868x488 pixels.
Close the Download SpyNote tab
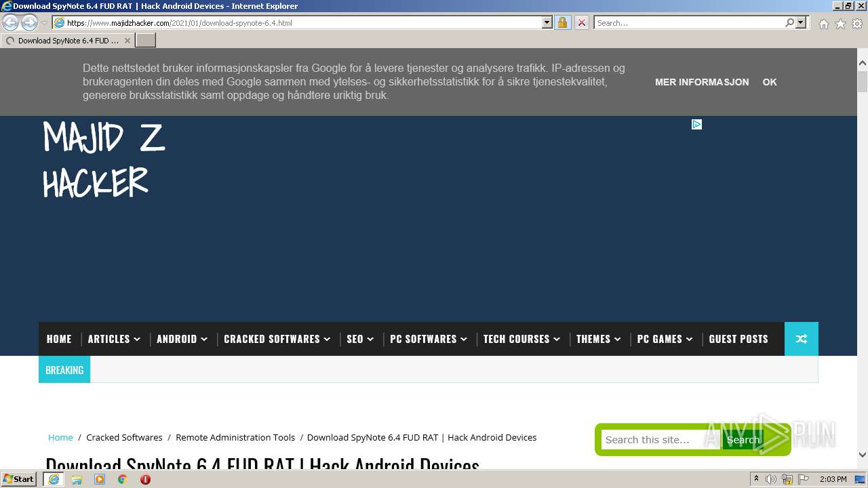point(127,41)
